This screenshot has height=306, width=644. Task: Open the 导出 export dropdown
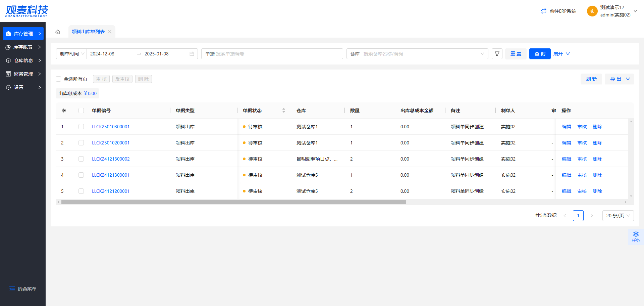pos(619,79)
